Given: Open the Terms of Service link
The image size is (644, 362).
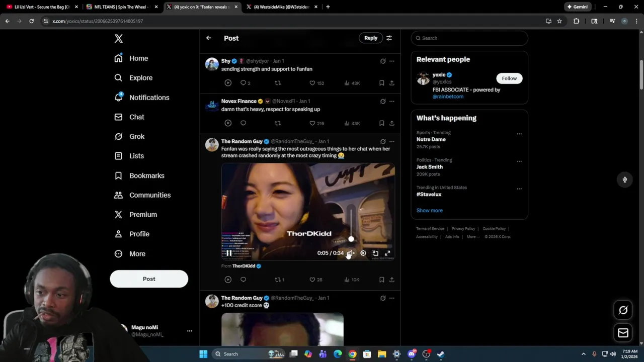Looking at the screenshot, I should pos(430,229).
